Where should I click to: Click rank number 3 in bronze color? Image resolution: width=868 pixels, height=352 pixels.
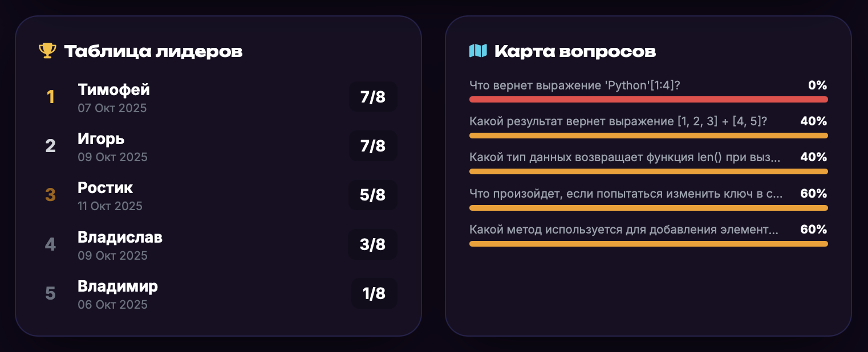coord(50,195)
